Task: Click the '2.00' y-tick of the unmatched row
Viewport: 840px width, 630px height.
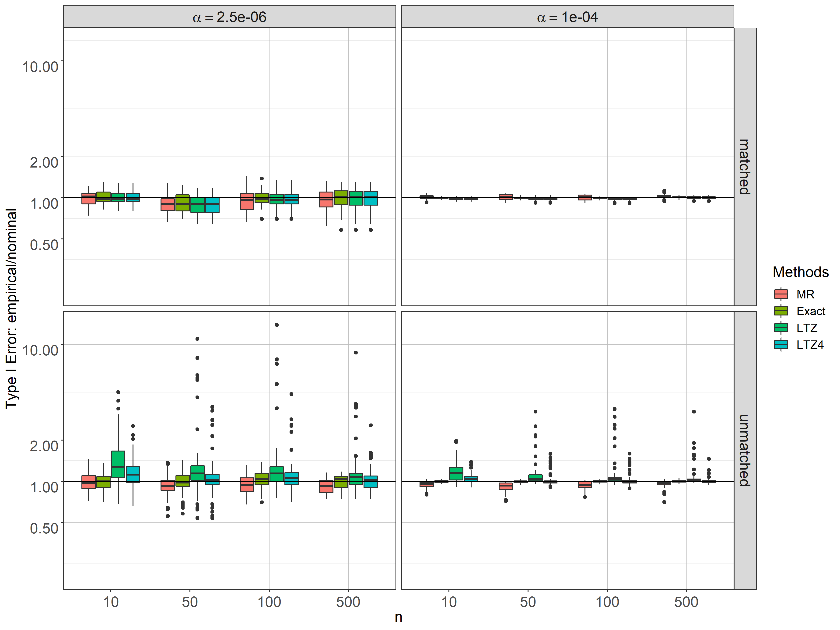Action: click(x=44, y=446)
